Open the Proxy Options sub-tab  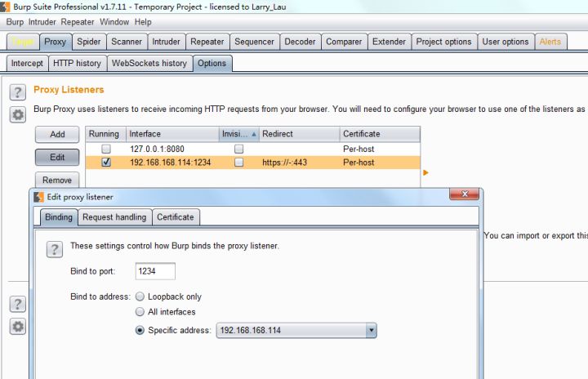[212, 63]
